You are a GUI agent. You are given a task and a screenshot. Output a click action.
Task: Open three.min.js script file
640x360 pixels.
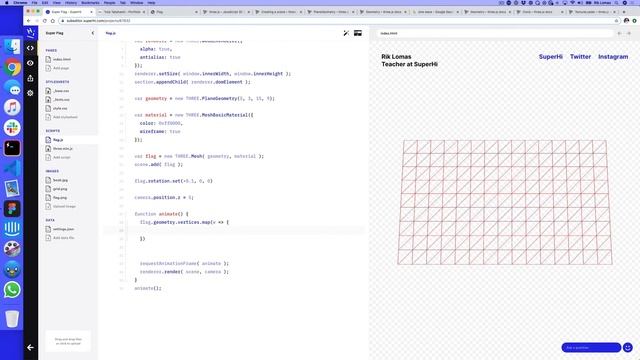[62, 149]
